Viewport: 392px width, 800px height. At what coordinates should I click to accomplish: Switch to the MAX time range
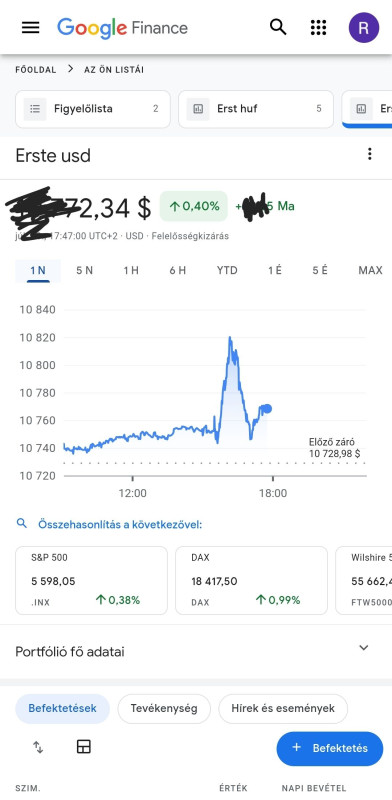click(371, 270)
